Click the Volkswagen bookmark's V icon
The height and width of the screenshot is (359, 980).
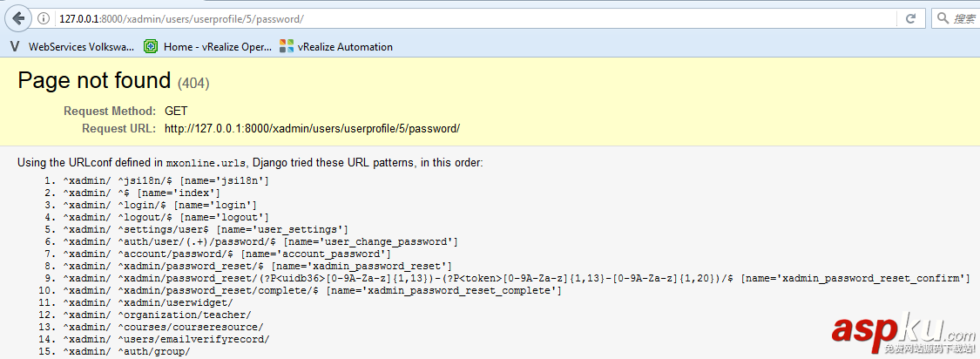point(15,46)
